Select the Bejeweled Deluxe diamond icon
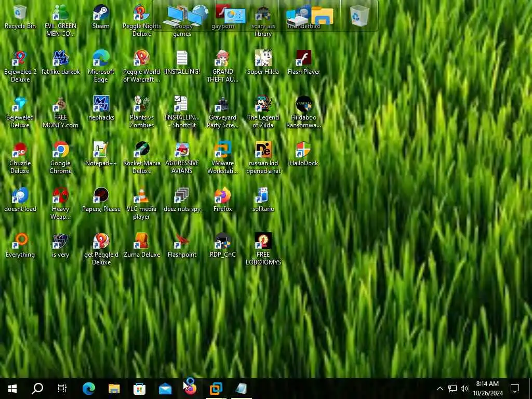The width and height of the screenshot is (532, 399). (x=20, y=112)
